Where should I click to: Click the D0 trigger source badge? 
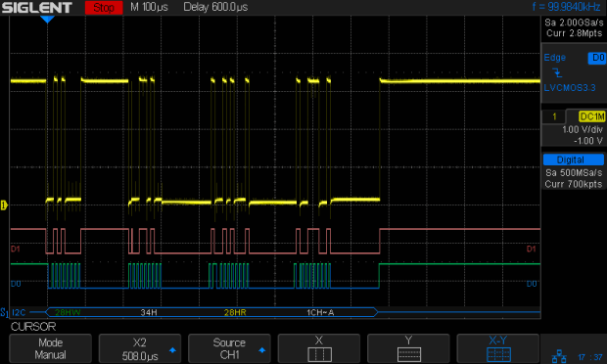597,58
